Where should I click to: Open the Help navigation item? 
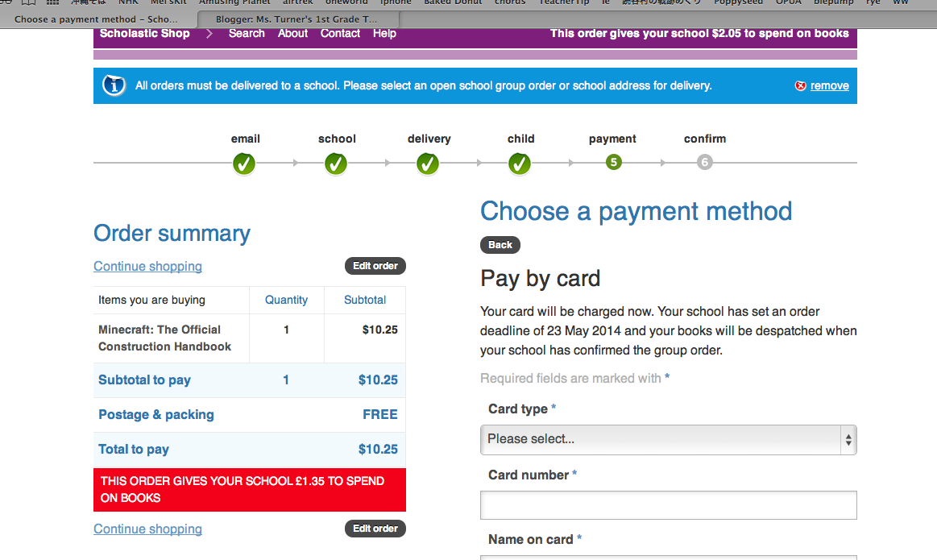(385, 34)
